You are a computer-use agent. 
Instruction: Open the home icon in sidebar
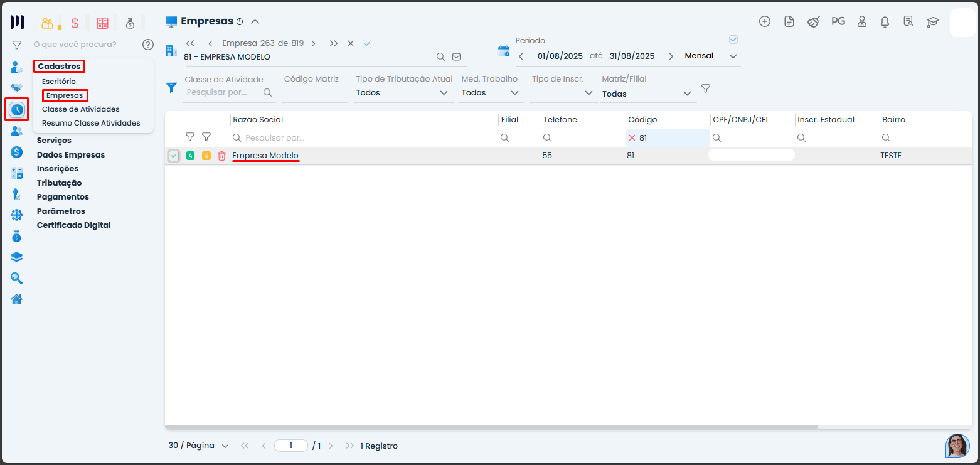pyautogui.click(x=17, y=299)
